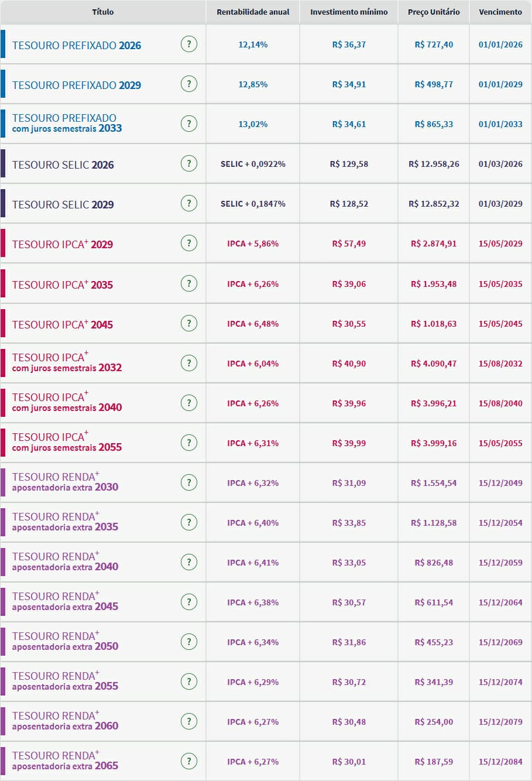The image size is (532, 781).
Task: Select the Tesouro IPCA+ 2029 title
Action: click(x=63, y=244)
